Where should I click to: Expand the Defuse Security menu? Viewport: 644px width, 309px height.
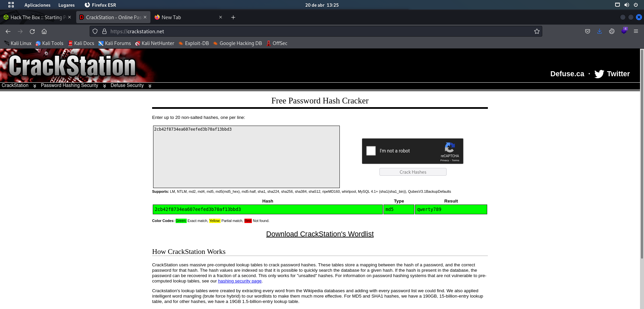[130, 86]
